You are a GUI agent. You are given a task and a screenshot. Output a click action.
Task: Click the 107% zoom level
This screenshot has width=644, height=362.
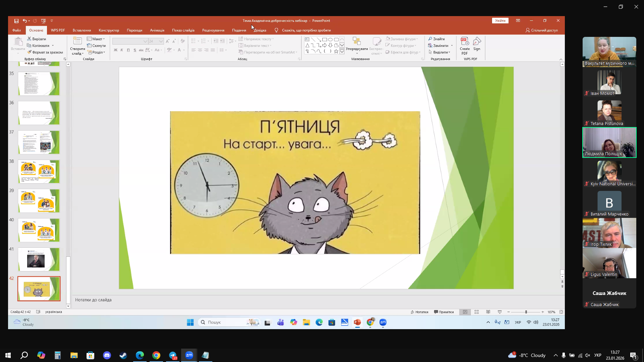tap(551, 312)
